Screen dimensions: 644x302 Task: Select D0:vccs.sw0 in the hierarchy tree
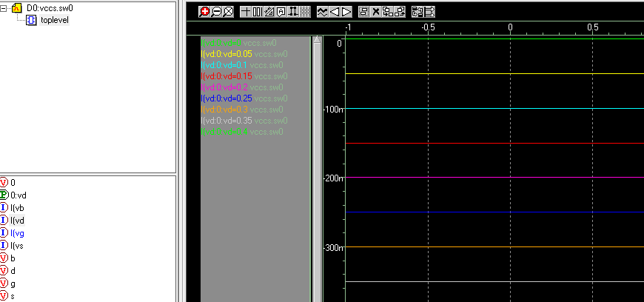pyautogui.click(x=50, y=8)
